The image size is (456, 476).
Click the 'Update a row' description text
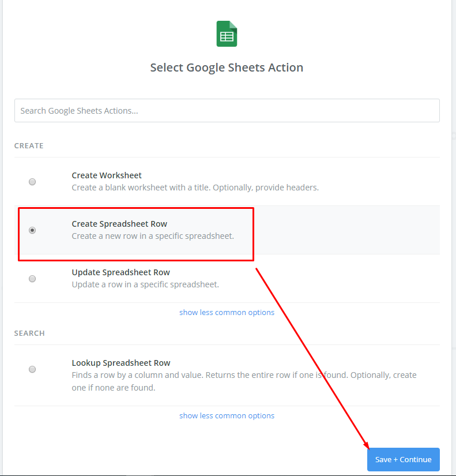[x=145, y=284]
